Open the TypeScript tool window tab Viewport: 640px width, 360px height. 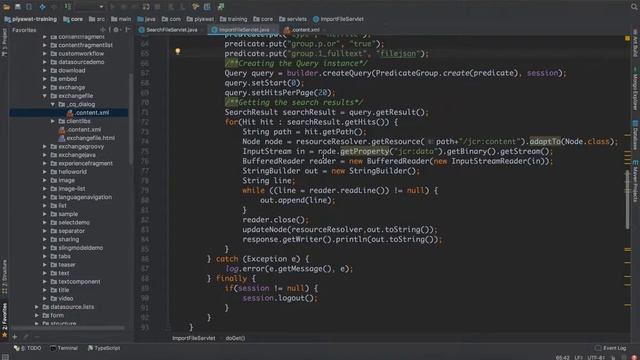104,348
